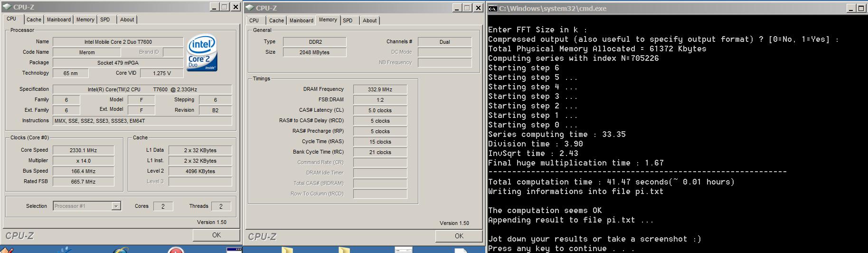Open the Cache tab in left CPU-Z window
The height and width of the screenshot is (253, 868).
coord(34,19)
